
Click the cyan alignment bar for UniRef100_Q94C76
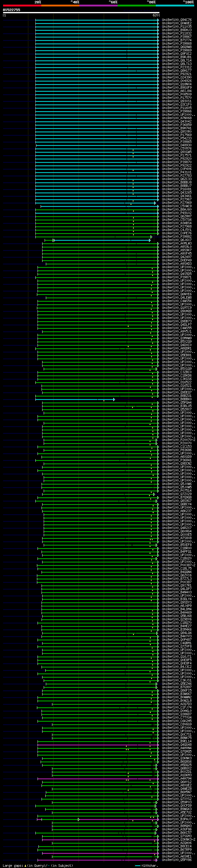tap(97, 20)
